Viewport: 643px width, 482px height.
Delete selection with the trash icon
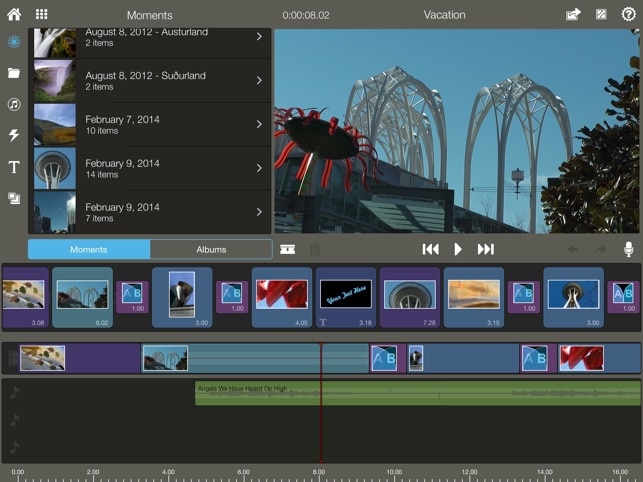tap(315, 250)
